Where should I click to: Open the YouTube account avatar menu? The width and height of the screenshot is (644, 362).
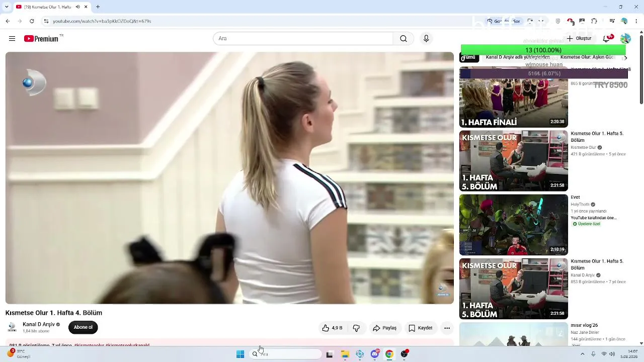point(625,39)
